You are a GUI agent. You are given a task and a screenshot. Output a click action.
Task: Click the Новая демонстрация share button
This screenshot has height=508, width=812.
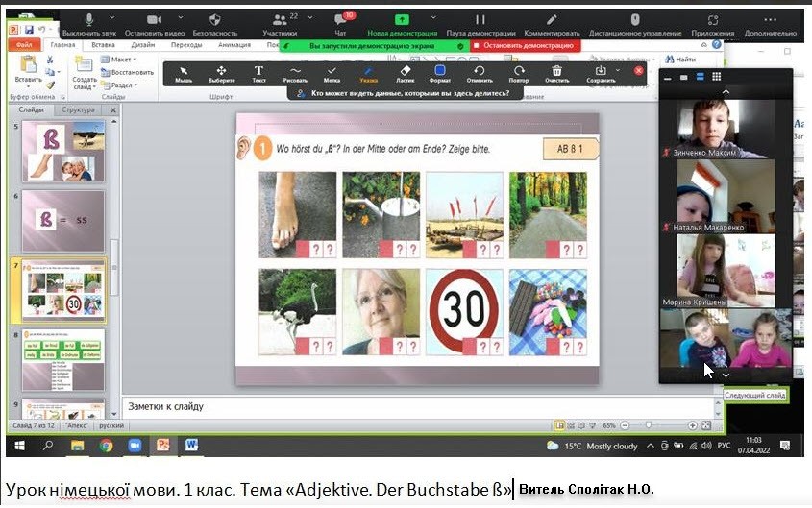coord(402,23)
